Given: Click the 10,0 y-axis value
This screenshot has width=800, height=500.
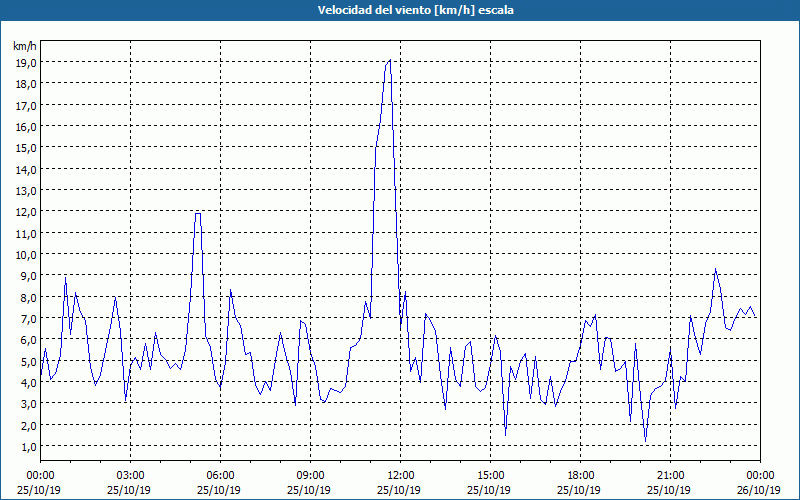Looking at the screenshot, I should (x=25, y=255).
